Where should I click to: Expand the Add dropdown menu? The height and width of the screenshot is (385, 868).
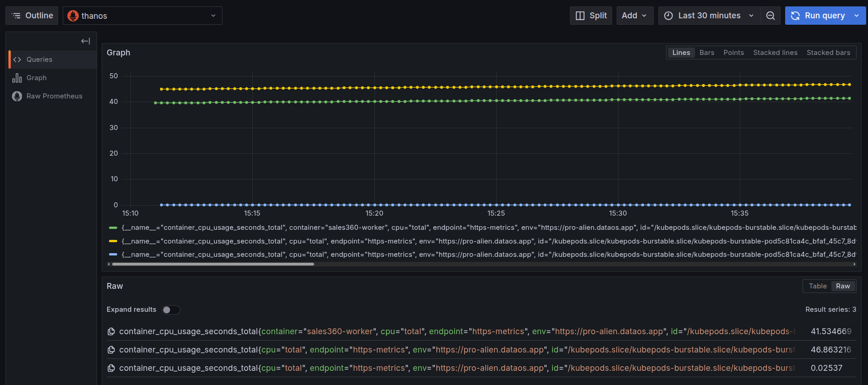[x=635, y=16]
